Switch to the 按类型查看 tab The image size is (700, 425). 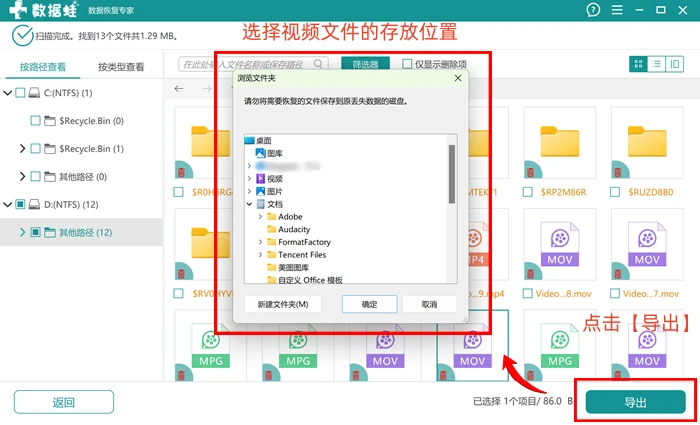tap(121, 67)
